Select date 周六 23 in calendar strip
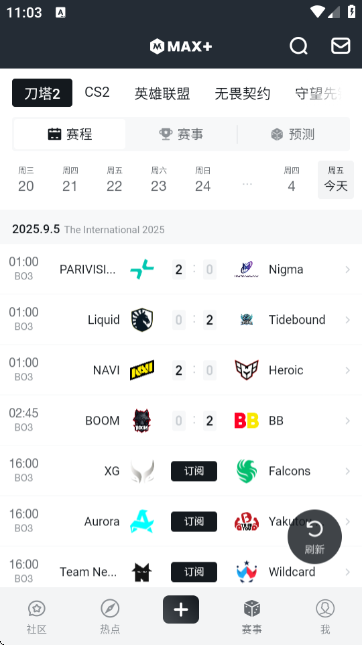 (x=158, y=180)
